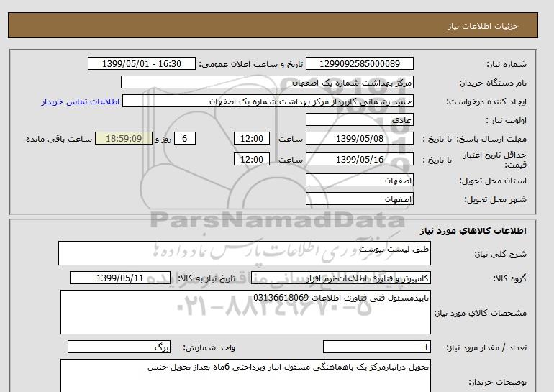Click the buyer organization name field
Image resolution: width=554 pixels, height=392 pixels.
coord(267,82)
